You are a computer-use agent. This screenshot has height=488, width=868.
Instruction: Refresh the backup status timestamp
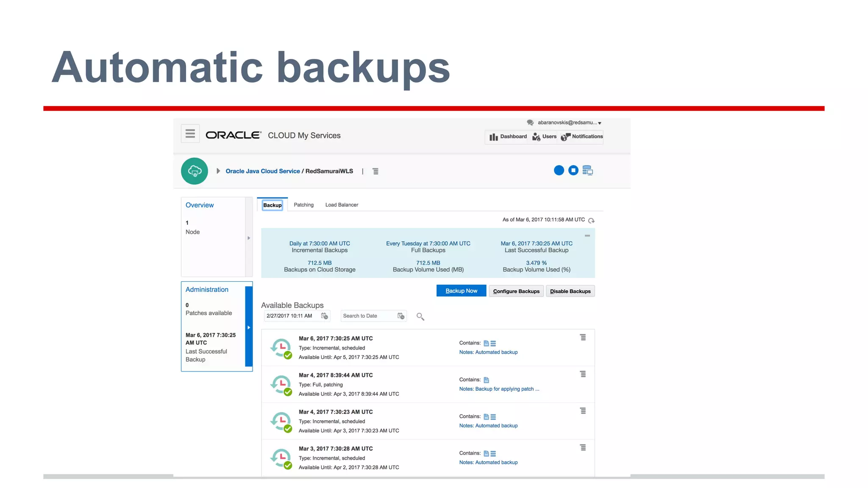(591, 220)
